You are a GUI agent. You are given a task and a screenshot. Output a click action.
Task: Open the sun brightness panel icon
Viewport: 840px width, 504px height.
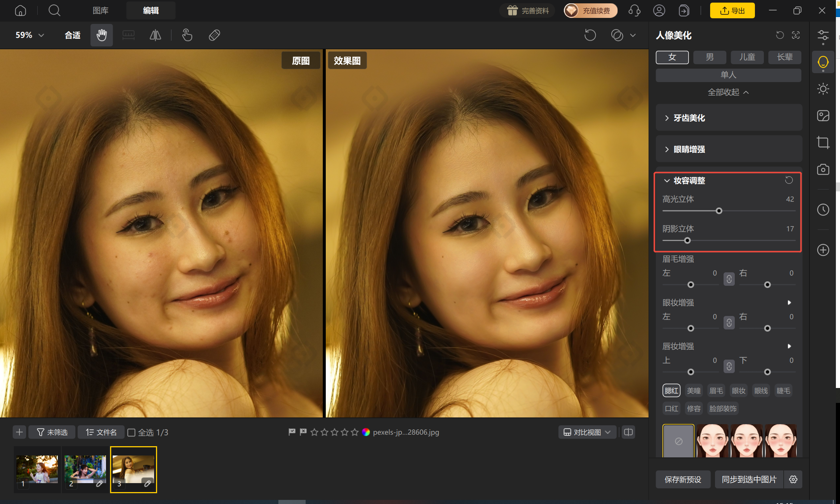(x=823, y=89)
